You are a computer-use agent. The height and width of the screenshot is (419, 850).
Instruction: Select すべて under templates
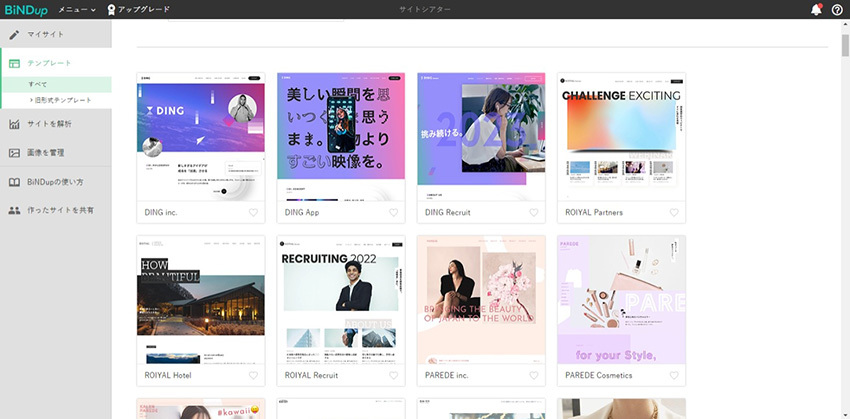point(38,84)
